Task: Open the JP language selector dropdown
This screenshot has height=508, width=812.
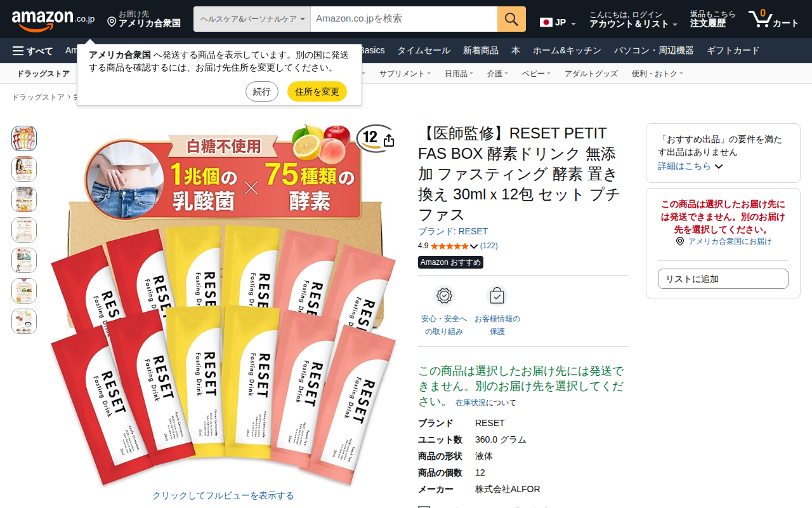Action: (558, 22)
